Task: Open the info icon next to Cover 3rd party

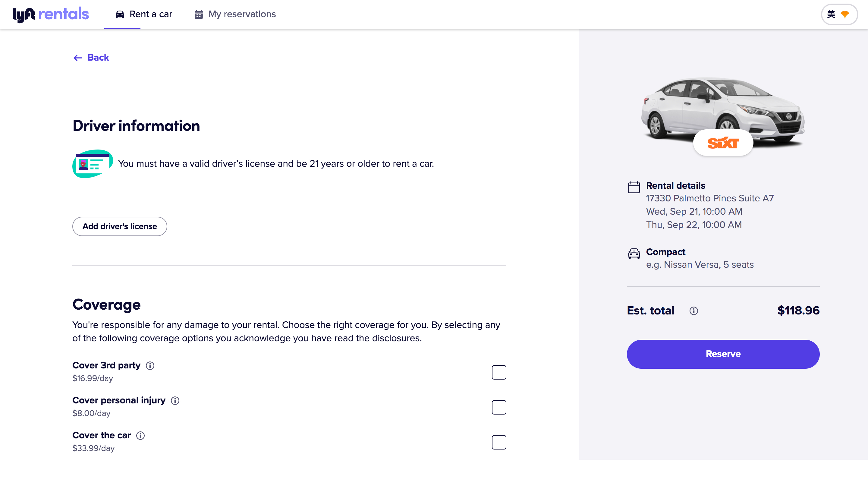Action: 150,366
